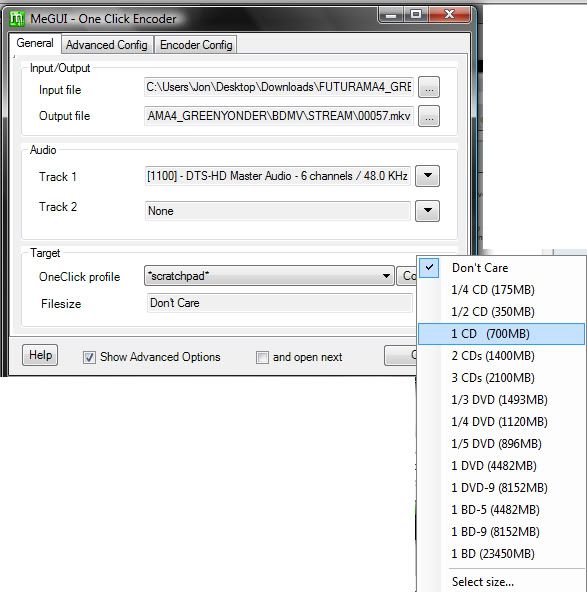Screen dimensions: 587x592
Task: Open Track 1 audio dropdown arrow
Action: [427, 176]
